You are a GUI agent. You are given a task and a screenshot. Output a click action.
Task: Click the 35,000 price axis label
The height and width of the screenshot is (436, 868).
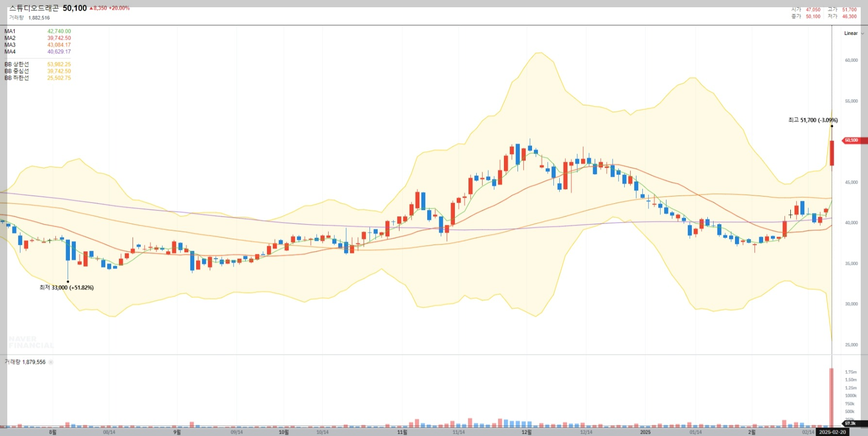pyautogui.click(x=851, y=264)
